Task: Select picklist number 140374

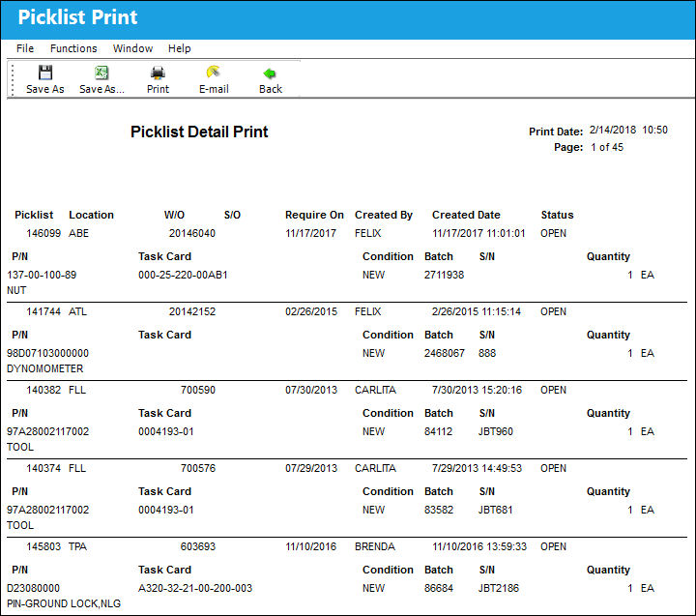Action: (x=43, y=468)
